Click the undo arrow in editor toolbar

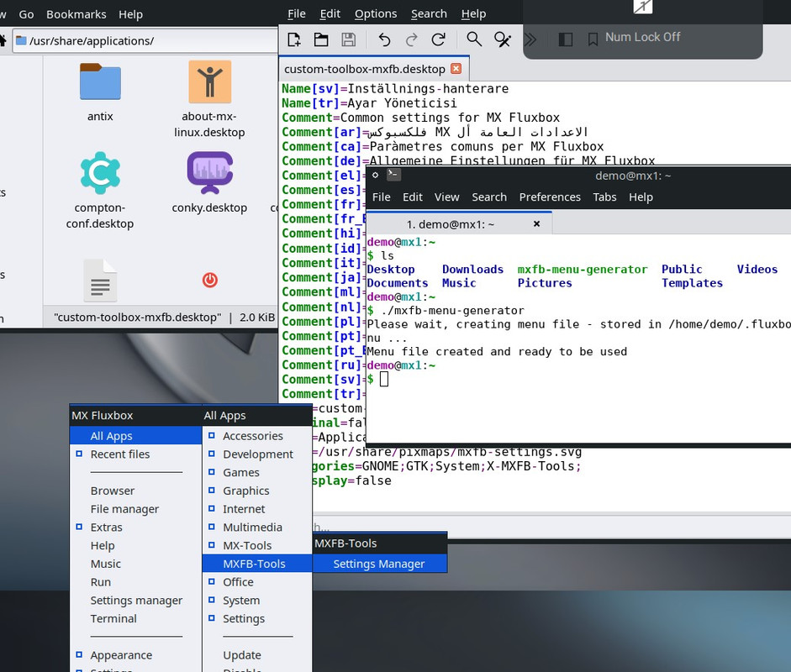(384, 39)
